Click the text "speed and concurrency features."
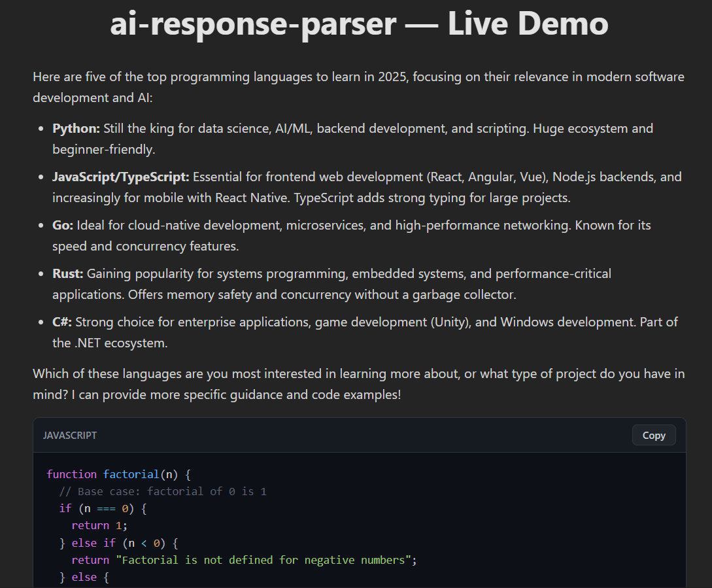The width and height of the screenshot is (712, 588). click(145, 247)
